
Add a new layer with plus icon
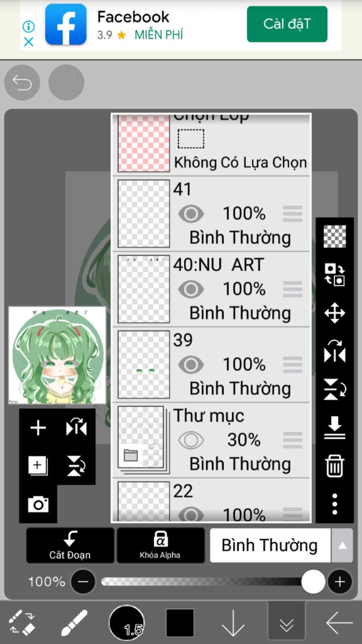pos(38,428)
